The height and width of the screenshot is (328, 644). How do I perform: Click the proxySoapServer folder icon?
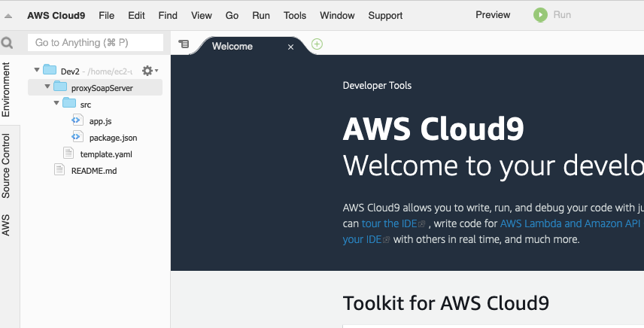60,87
